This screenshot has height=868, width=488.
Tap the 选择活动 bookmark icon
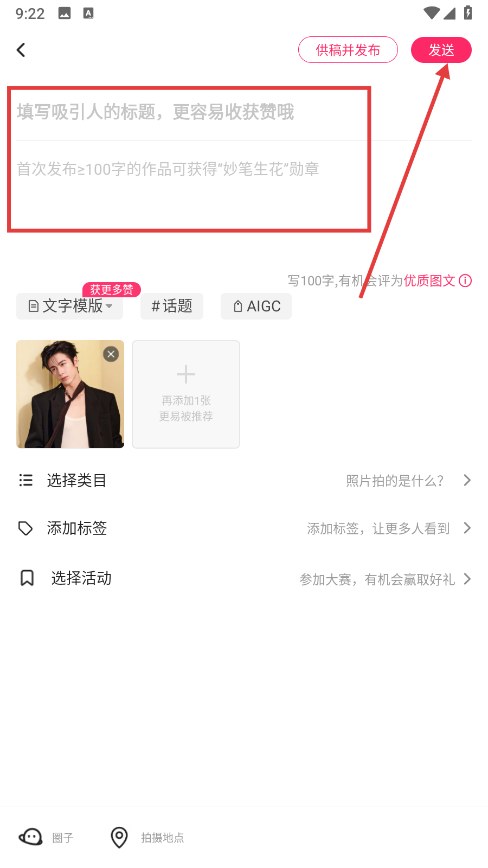[27, 578]
